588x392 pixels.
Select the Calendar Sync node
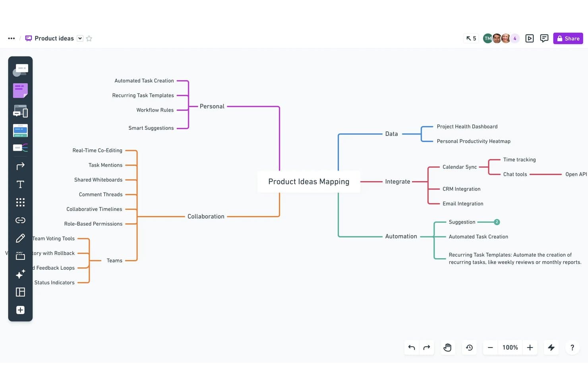pyautogui.click(x=460, y=167)
